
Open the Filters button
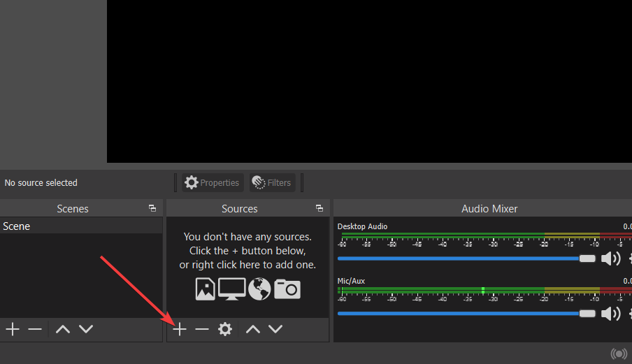click(272, 183)
